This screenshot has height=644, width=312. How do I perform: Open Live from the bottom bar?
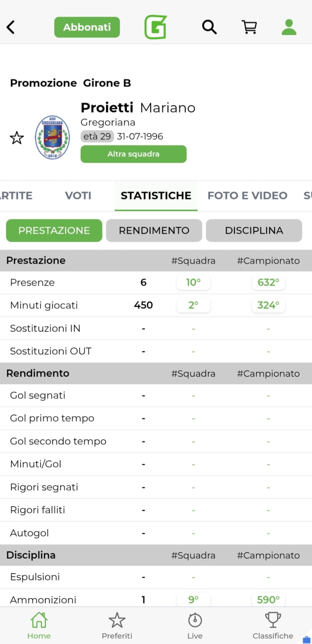coord(195,626)
